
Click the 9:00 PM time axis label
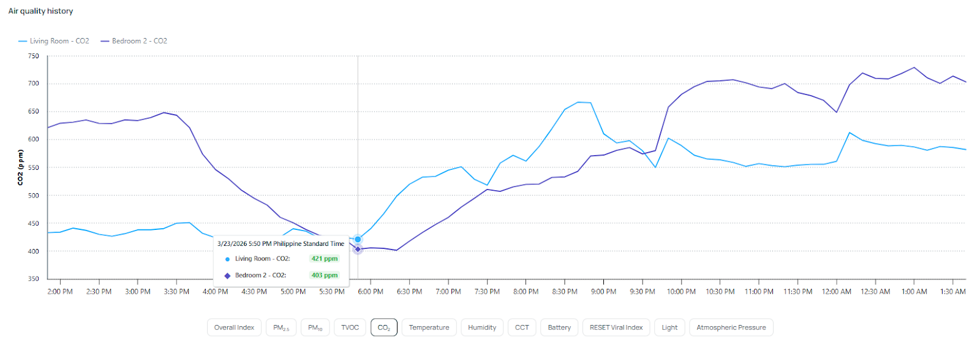(603, 292)
